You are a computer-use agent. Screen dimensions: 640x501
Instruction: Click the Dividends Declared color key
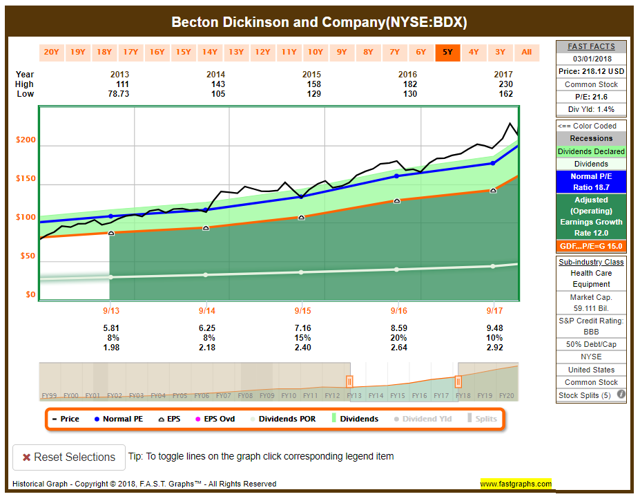pos(591,151)
